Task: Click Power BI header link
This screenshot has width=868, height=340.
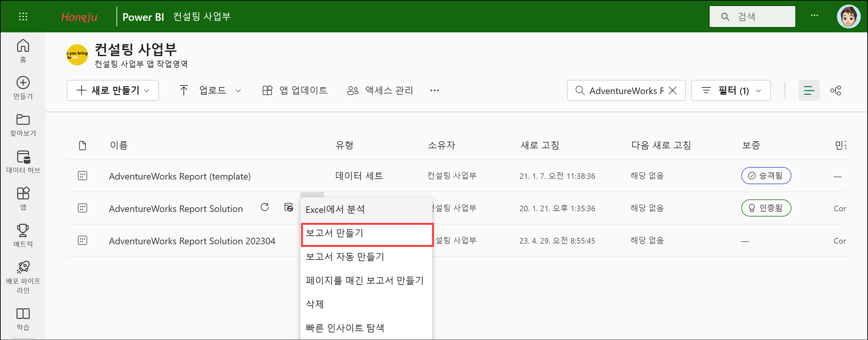Action: point(143,17)
